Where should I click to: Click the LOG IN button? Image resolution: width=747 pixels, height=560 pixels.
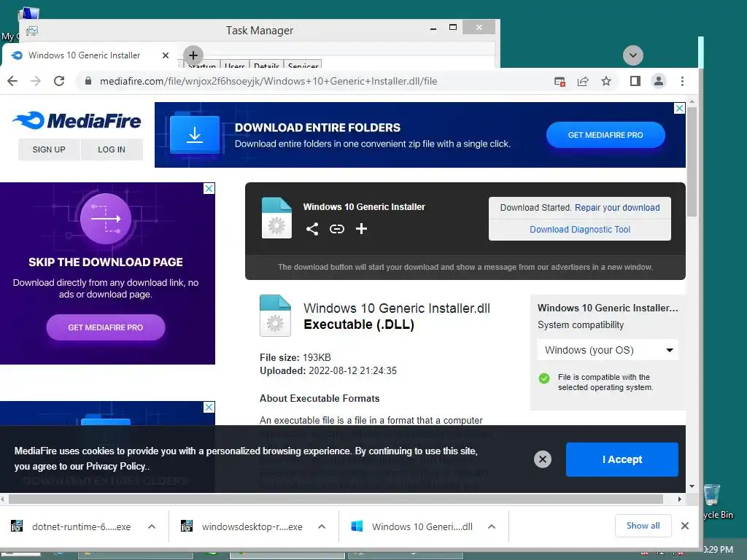[x=112, y=149]
